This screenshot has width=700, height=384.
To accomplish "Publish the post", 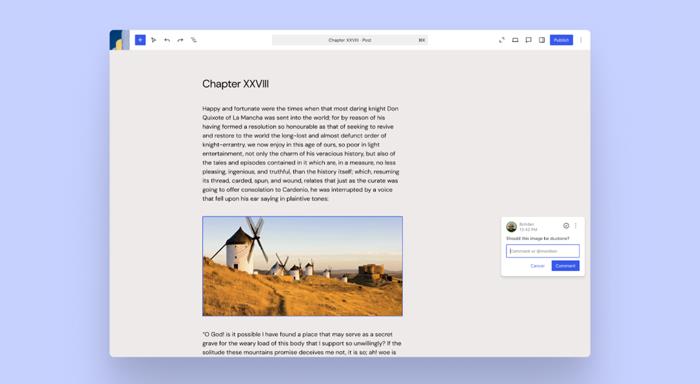I will [x=561, y=40].
